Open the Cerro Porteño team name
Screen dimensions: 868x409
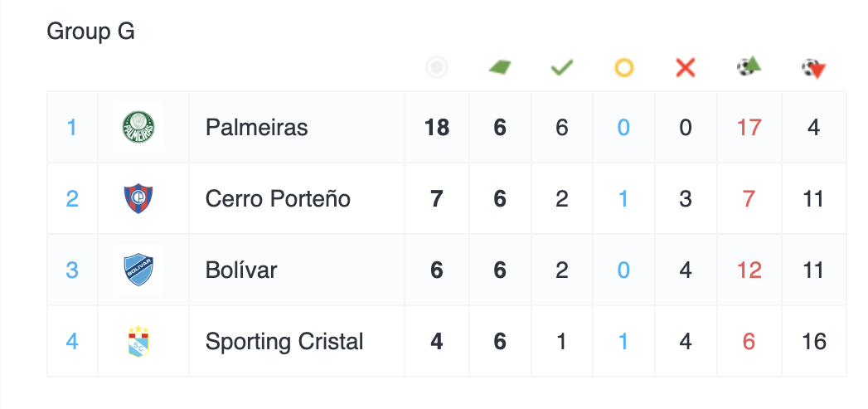[278, 199]
